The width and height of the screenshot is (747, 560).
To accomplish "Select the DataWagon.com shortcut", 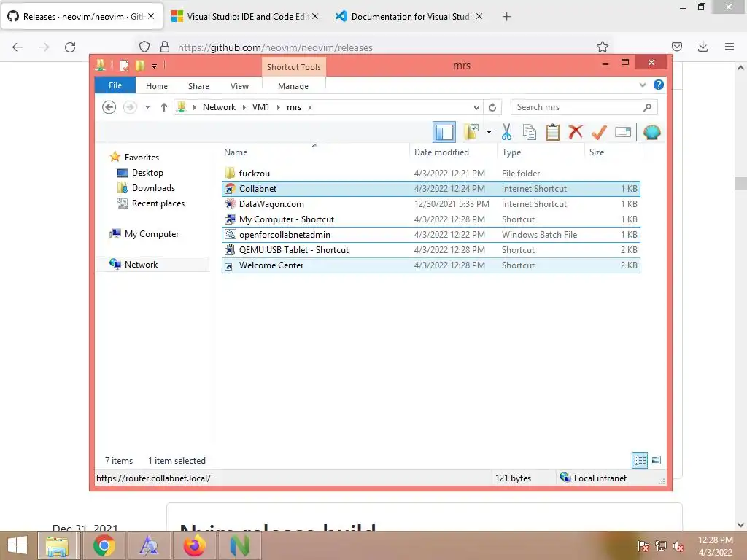I will pyautogui.click(x=430, y=204).
